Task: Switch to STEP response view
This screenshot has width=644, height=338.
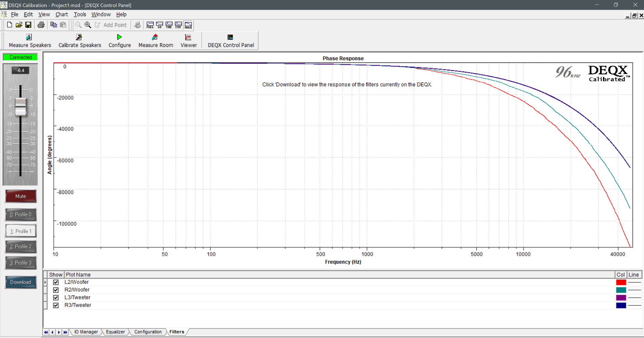Action: [178, 25]
